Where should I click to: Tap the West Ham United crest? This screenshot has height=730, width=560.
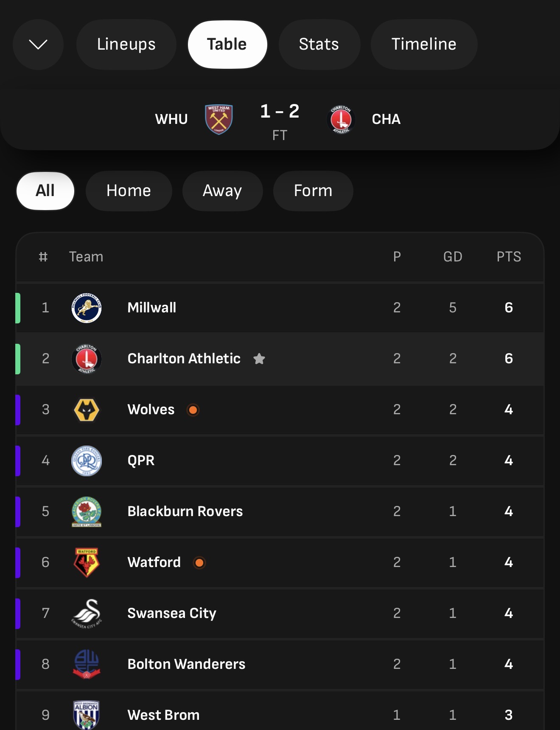tap(218, 119)
